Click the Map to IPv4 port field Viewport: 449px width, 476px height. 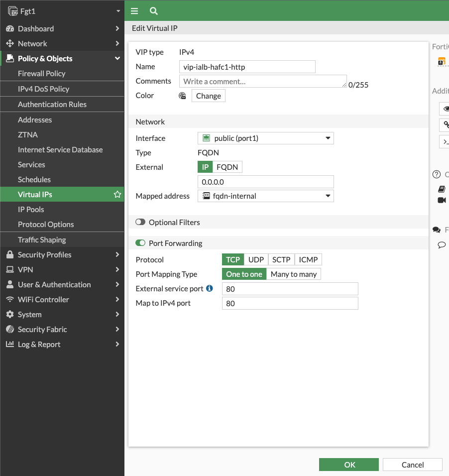[x=290, y=303]
